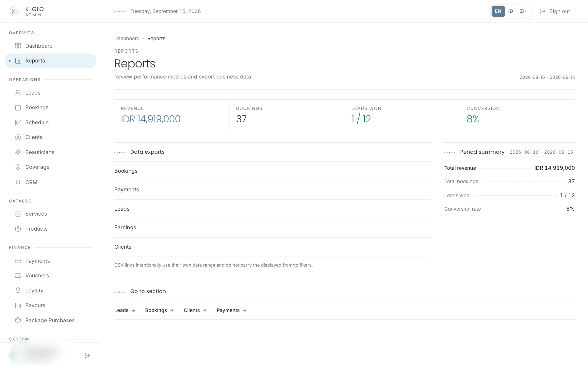
Task: Click the Schedule icon in sidebar
Action: tap(18, 122)
